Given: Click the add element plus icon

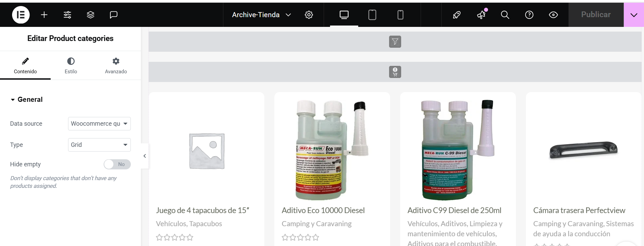Looking at the screenshot, I should [44, 15].
